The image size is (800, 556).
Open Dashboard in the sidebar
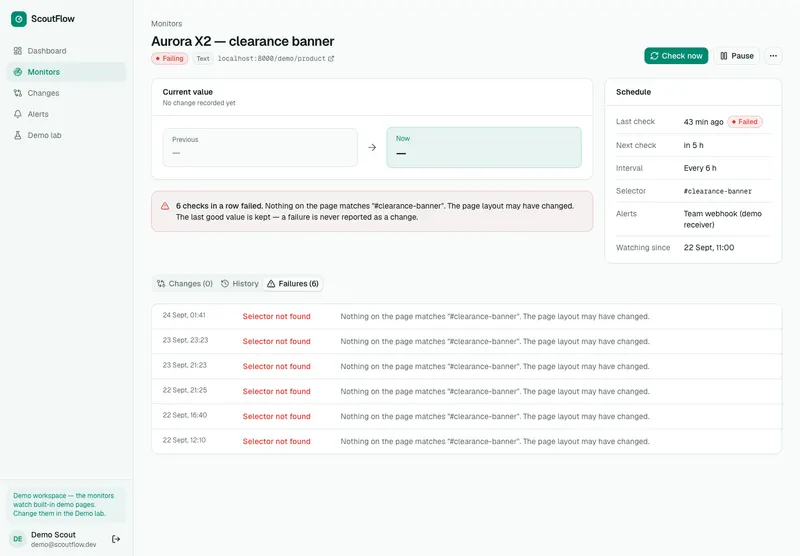(66, 51)
